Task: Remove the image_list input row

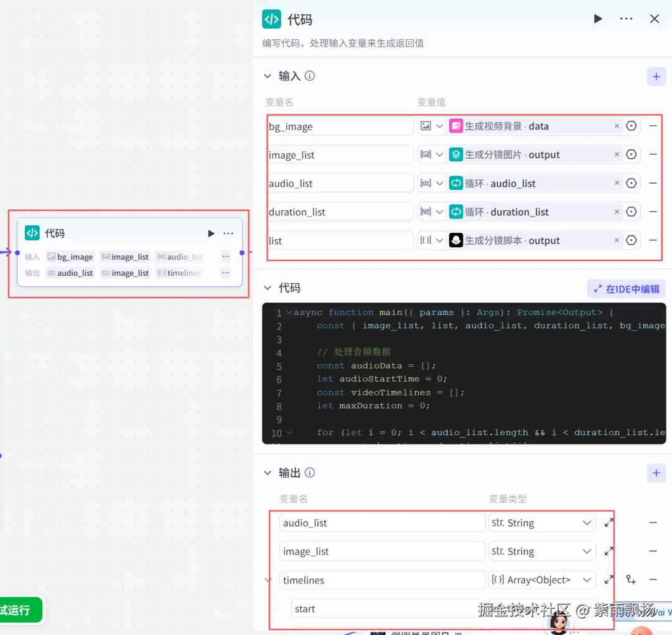Action: point(653,154)
